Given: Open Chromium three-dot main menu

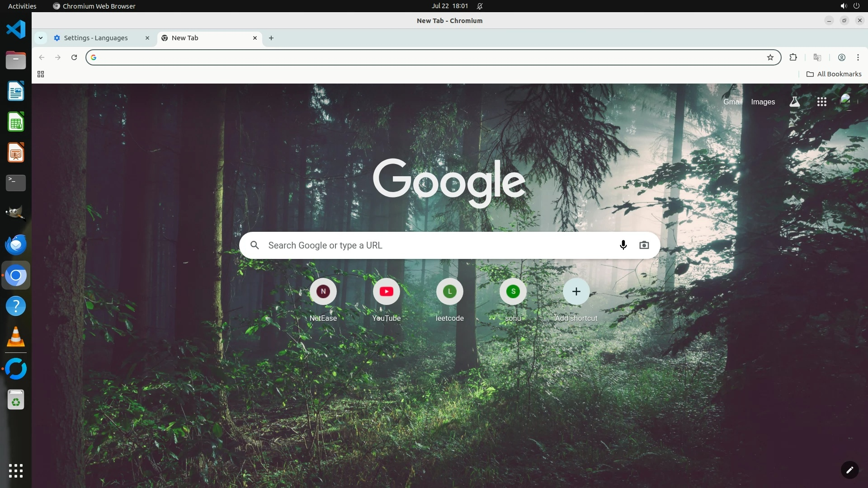Looking at the screenshot, I should [x=858, y=57].
